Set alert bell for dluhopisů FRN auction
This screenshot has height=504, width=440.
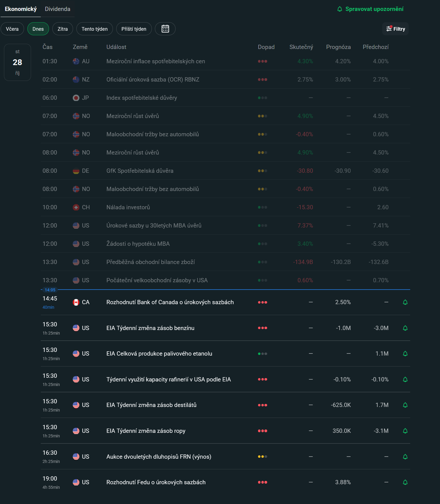tap(405, 457)
